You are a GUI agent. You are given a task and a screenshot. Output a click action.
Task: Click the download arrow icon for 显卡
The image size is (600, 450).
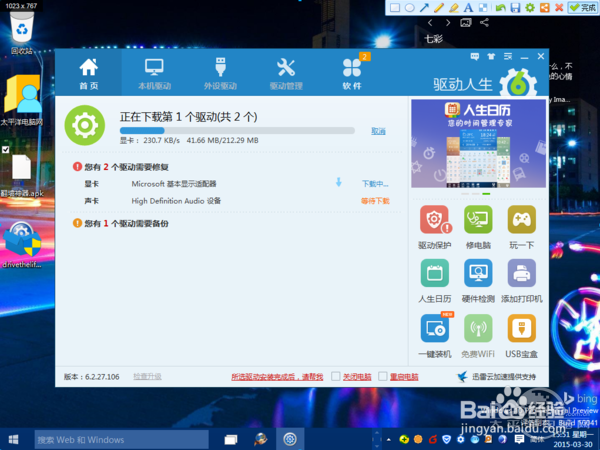[339, 182]
